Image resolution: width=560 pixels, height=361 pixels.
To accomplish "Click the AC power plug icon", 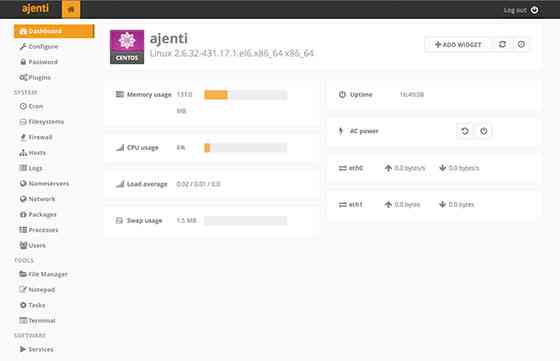I will click(341, 131).
